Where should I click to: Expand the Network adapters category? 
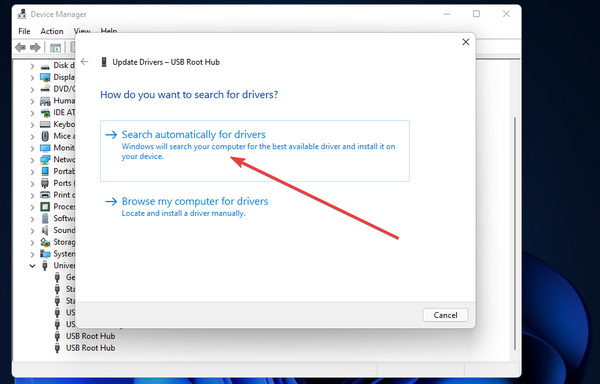tap(33, 160)
